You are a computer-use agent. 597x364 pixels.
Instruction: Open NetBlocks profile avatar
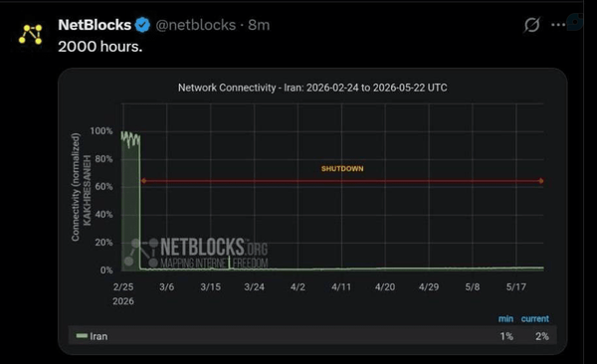click(31, 34)
